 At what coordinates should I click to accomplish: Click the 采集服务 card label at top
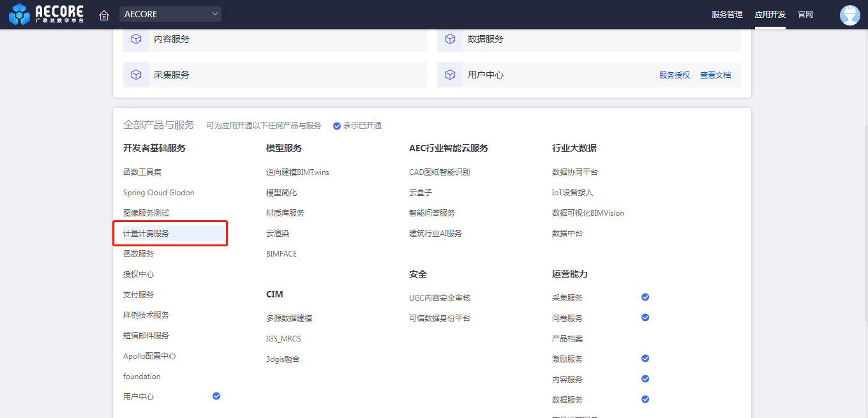[x=172, y=75]
